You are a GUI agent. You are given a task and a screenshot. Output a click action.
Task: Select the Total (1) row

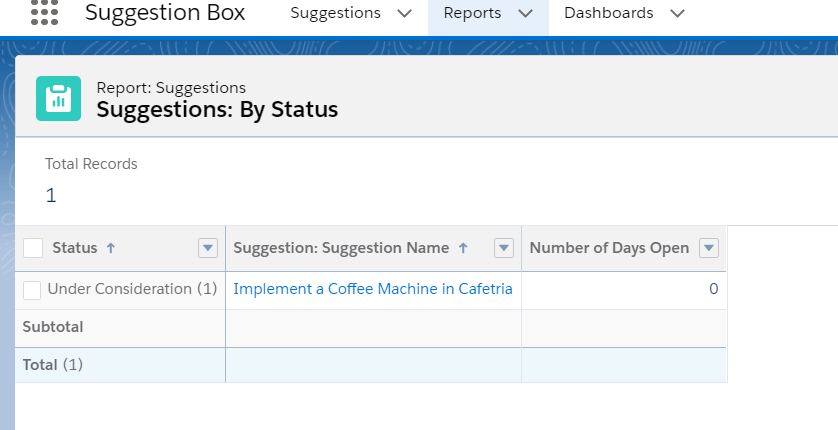(371, 365)
